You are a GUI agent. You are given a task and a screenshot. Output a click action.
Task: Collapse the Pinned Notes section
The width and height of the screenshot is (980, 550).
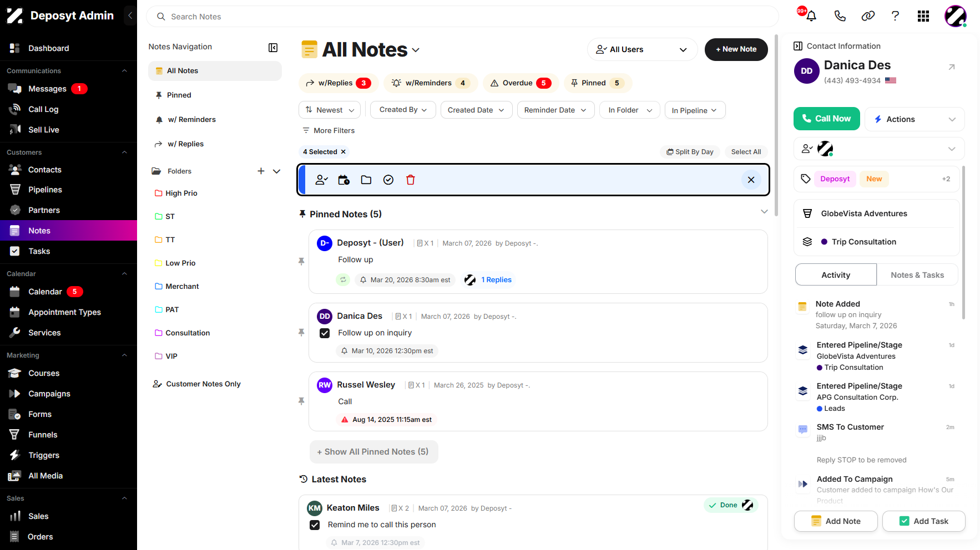(x=764, y=212)
